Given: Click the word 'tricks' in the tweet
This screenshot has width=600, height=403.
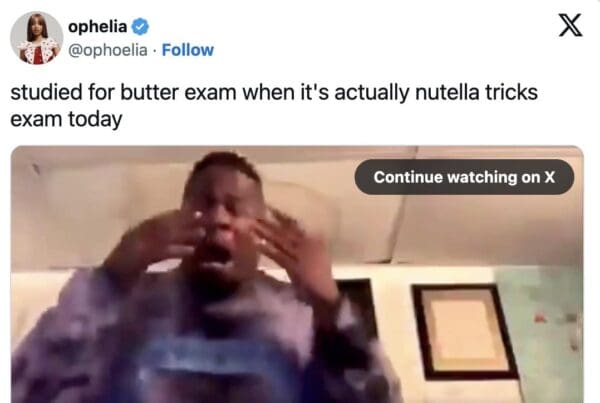Looking at the screenshot, I should click(512, 92).
